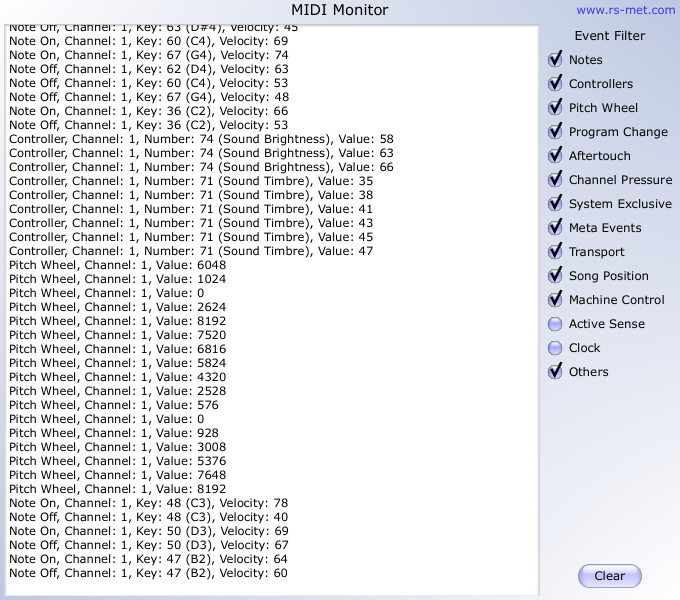Open the www.rs-met.com link
680x600 pixels.
625,10
